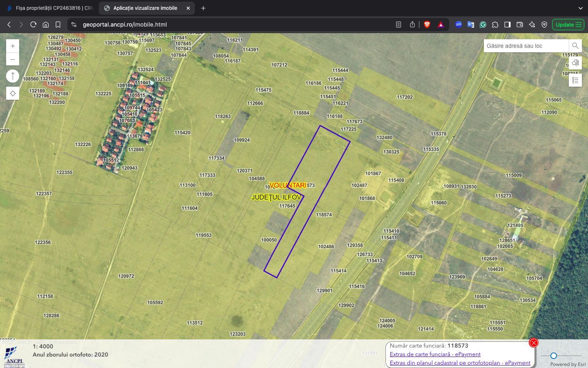This screenshot has height=368, width=588.
Task: Click the layer transparency slider handle
Action: click(x=553, y=356)
